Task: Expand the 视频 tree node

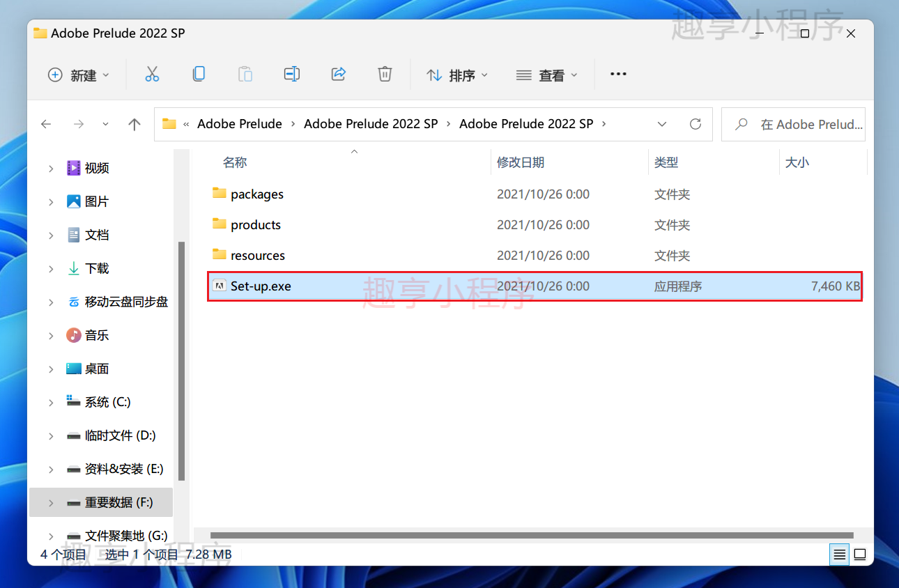Action: (x=51, y=168)
